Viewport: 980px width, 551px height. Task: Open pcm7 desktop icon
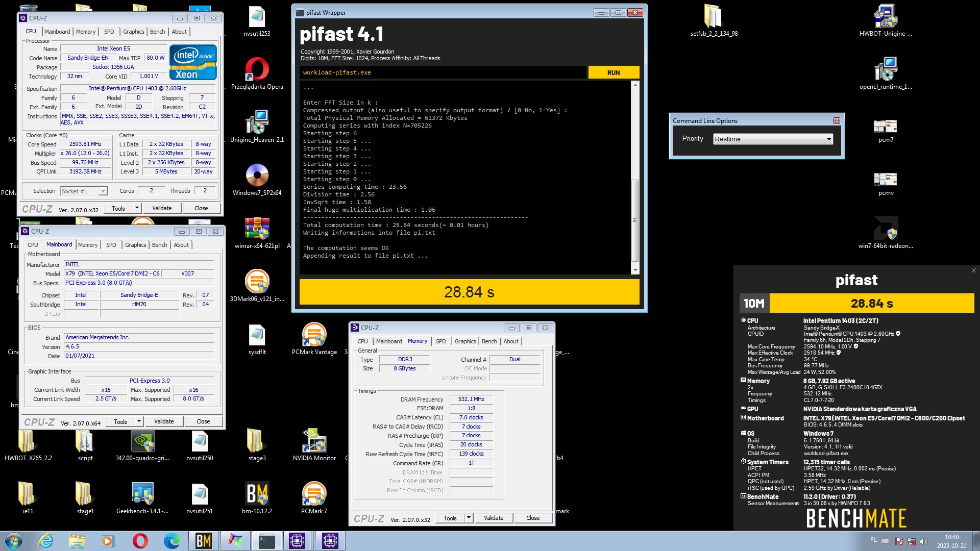886,130
